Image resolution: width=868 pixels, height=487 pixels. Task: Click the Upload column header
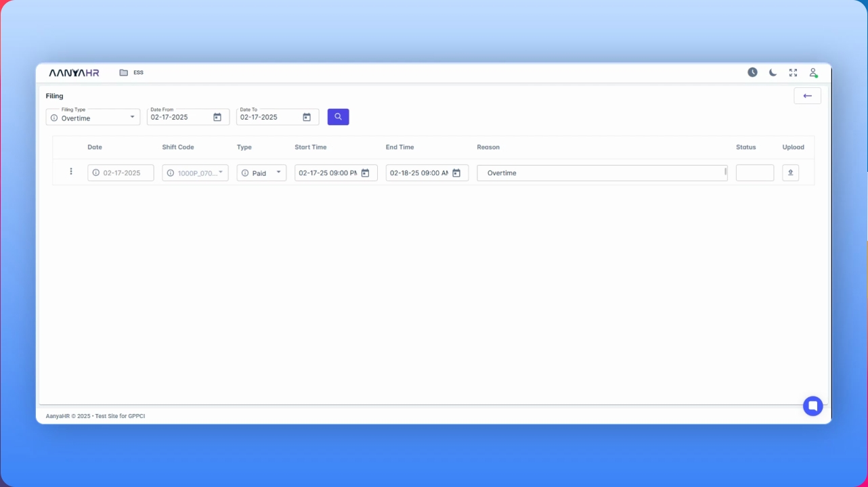(x=794, y=147)
